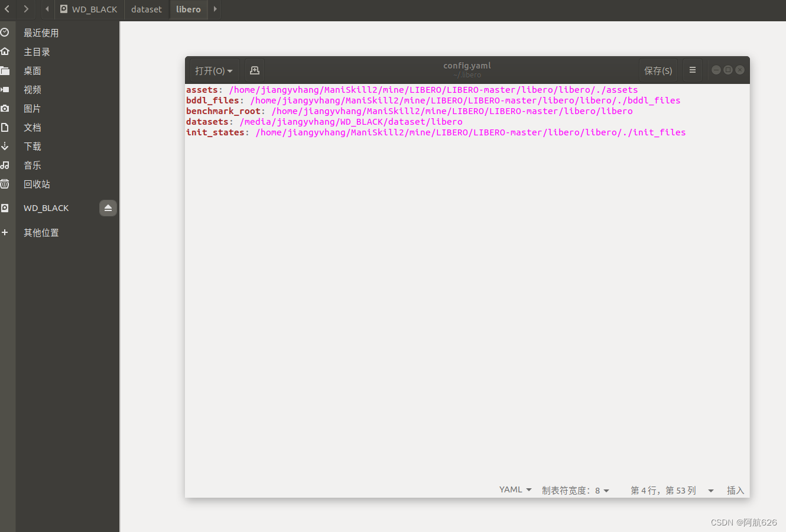Click line and column indicator (第4行)
Screen dimensions: 786x532
click(663, 490)
